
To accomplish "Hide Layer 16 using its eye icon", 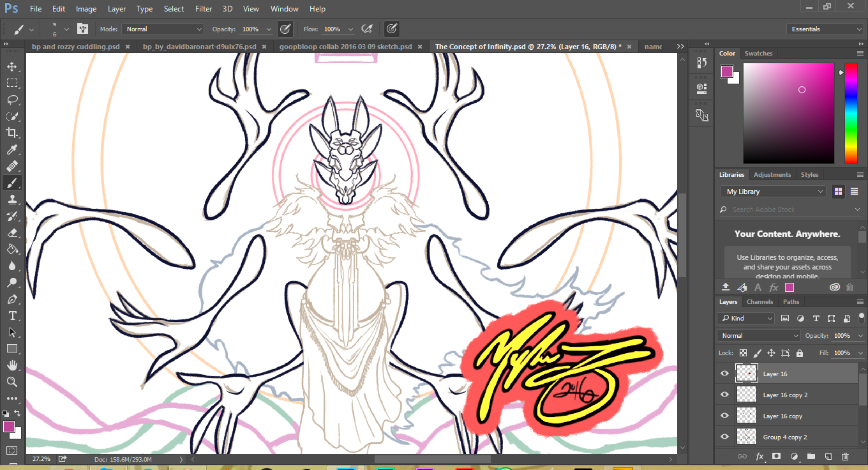I will tap(724, 374).
